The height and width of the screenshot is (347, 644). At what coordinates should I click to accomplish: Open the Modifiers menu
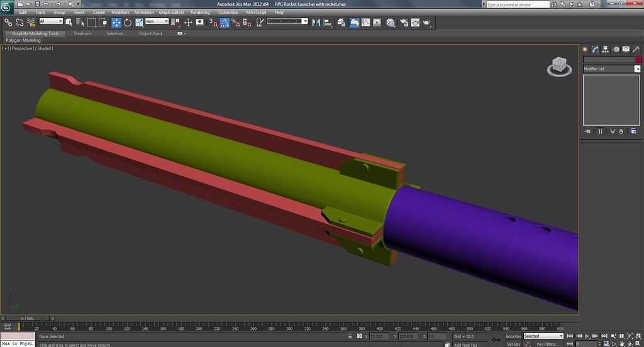coord(120,12)
